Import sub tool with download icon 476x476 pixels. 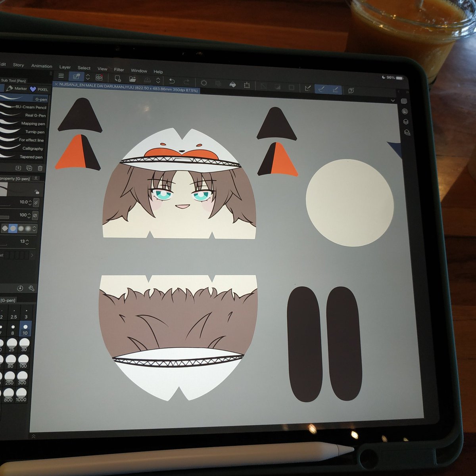click(x=18, y=168)
